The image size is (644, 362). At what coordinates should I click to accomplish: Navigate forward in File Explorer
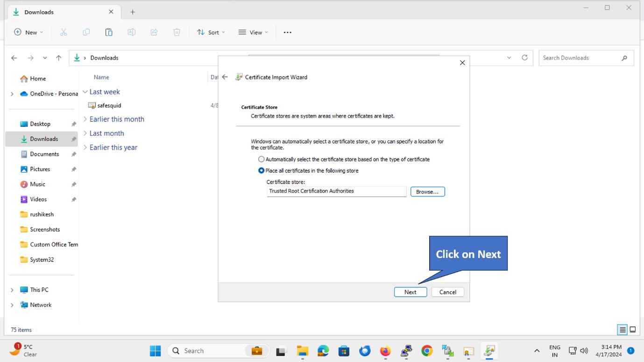coord(30,58)
